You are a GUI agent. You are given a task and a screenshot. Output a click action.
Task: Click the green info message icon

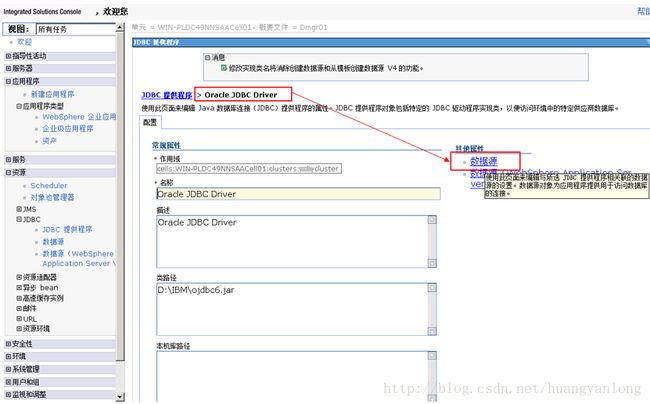coord(224,68)
